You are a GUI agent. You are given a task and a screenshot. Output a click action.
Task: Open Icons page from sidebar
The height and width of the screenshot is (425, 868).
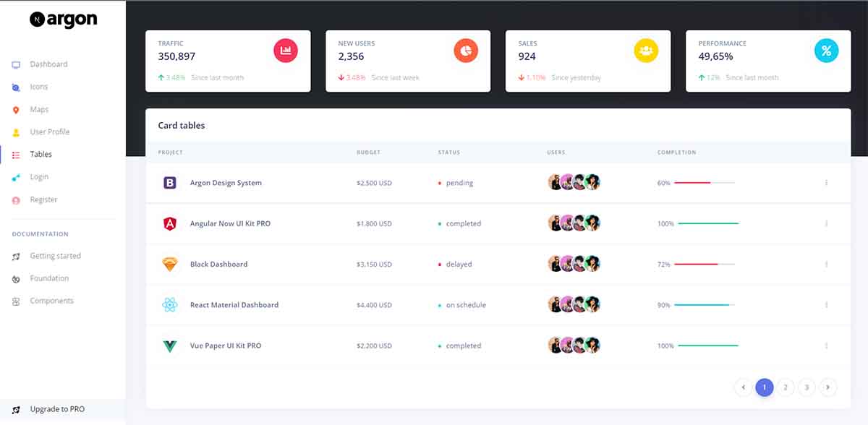click(39, 87)
